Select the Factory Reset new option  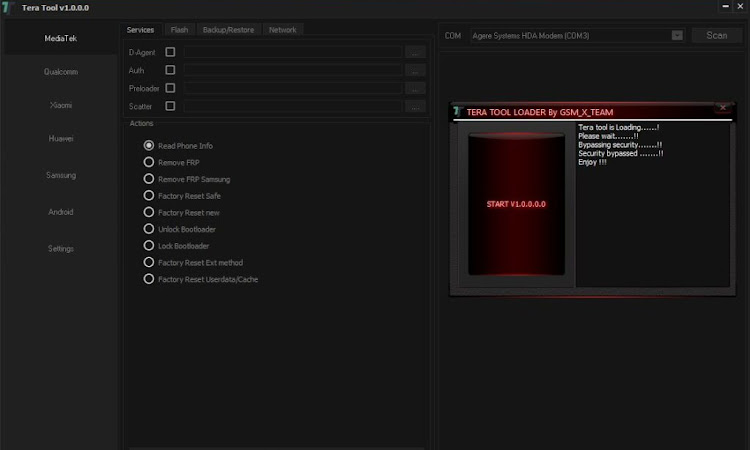[x=149, y=212]
